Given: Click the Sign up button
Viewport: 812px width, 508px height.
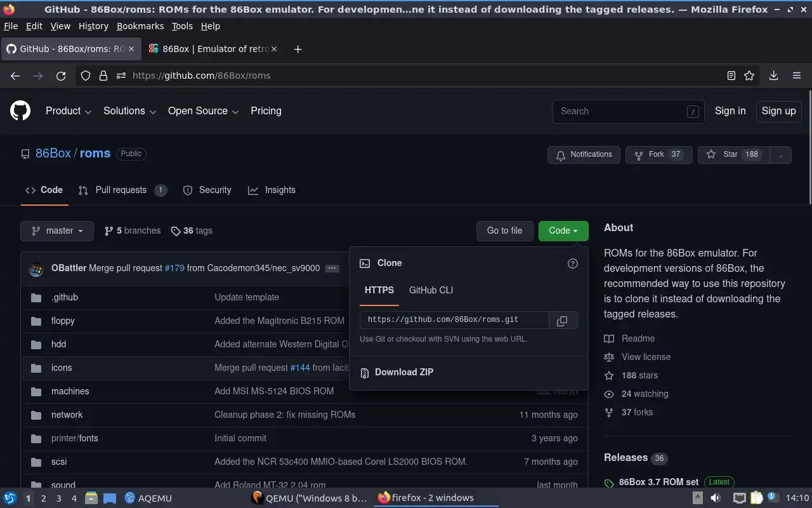Looking at the screenshot, I should 778,111.
